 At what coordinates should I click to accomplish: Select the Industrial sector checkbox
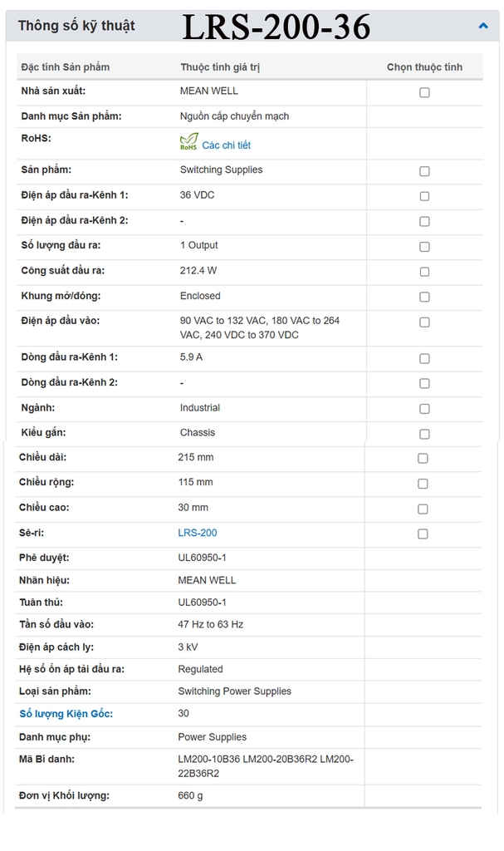click(x=424, y=409)
